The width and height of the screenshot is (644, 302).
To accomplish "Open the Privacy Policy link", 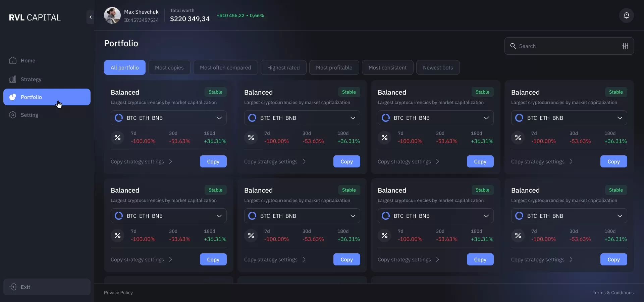I will click(118, 293).
